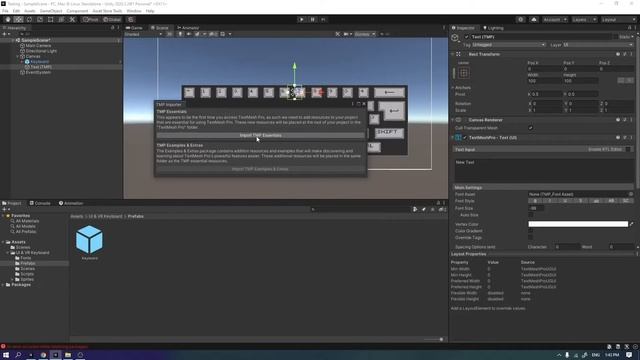
Task: Select the Hand tool in toolbar
Action: click(x=8, y=20)
